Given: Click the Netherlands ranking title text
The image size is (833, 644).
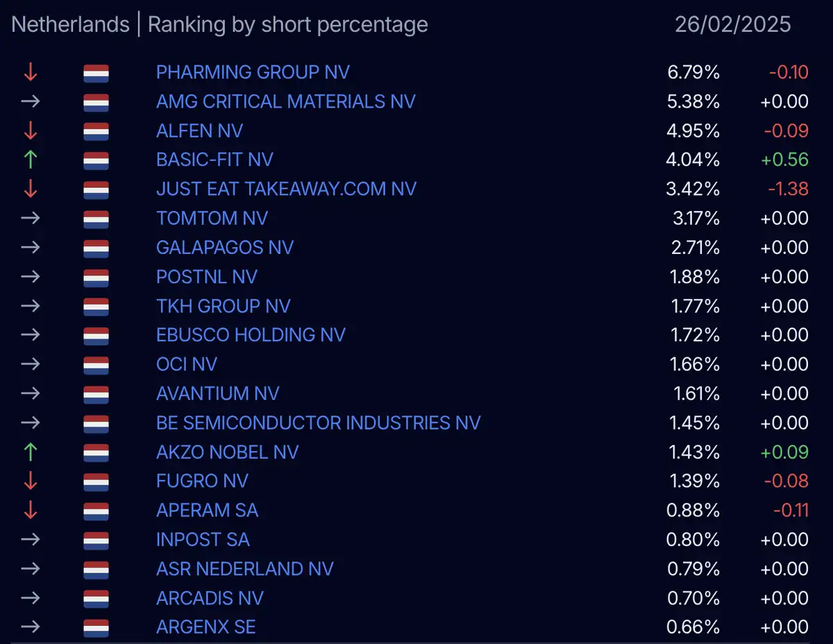Looking at the screenshot, I should pyautogui.click(x=220, y=25).
